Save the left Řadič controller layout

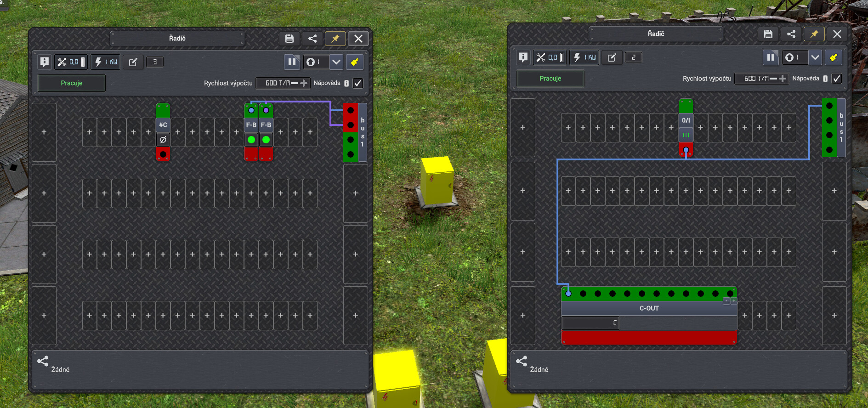pyautogui.click(x=289, y=39)
